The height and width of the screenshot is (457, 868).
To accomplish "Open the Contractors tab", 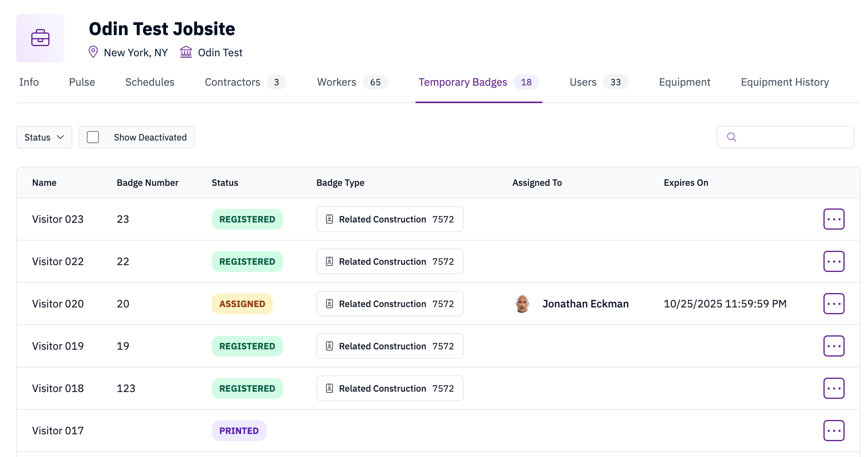I will coord(246,82).
